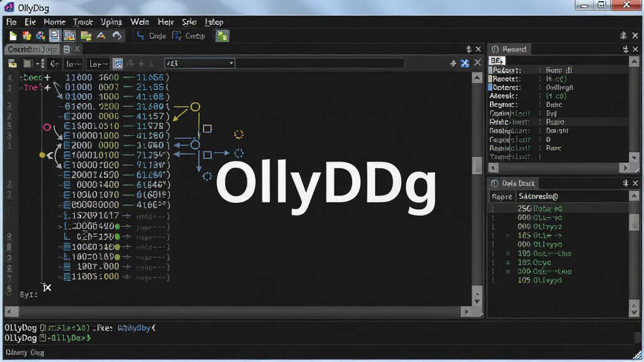Viewport: 644px width, 362px height.
Task: Expand the row starting with '165' in Data panel
Action: point(508,236)
